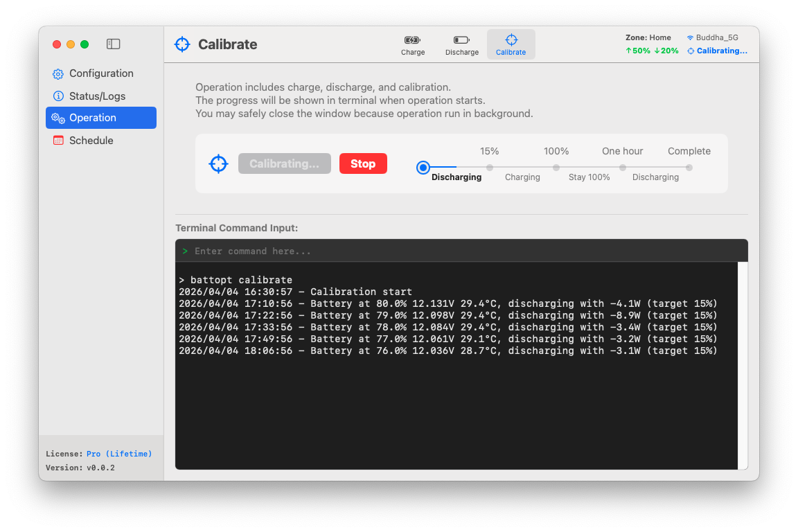Click the calibrating status crosshair icon
798x532 pixels.
coord(691,51)
